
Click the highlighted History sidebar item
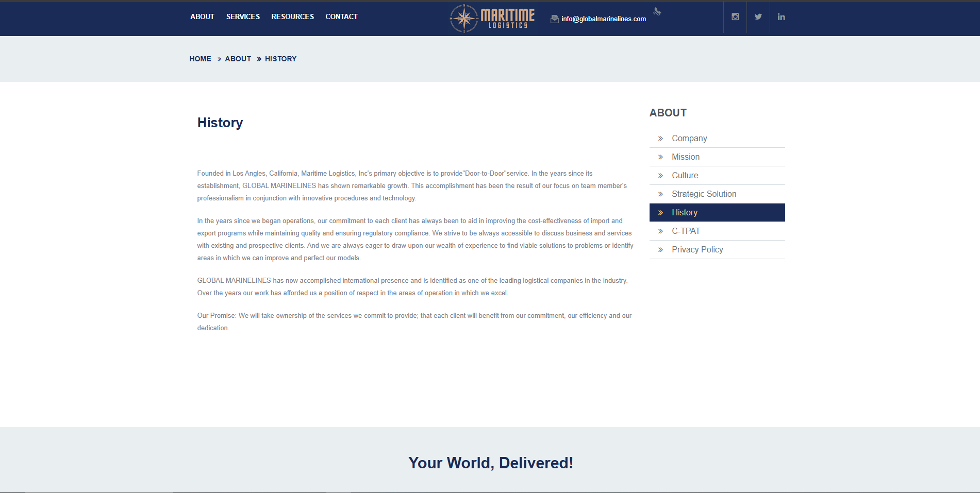tap(684, 213)
